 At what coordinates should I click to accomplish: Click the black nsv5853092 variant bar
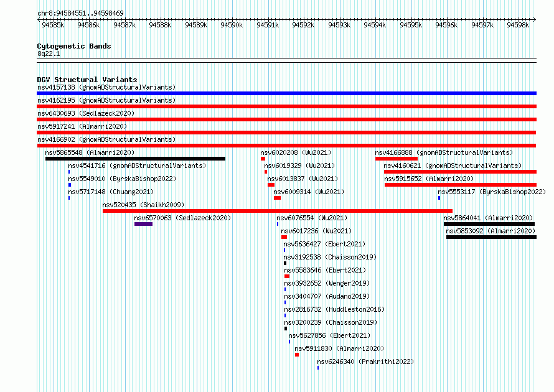pos(492,237)
